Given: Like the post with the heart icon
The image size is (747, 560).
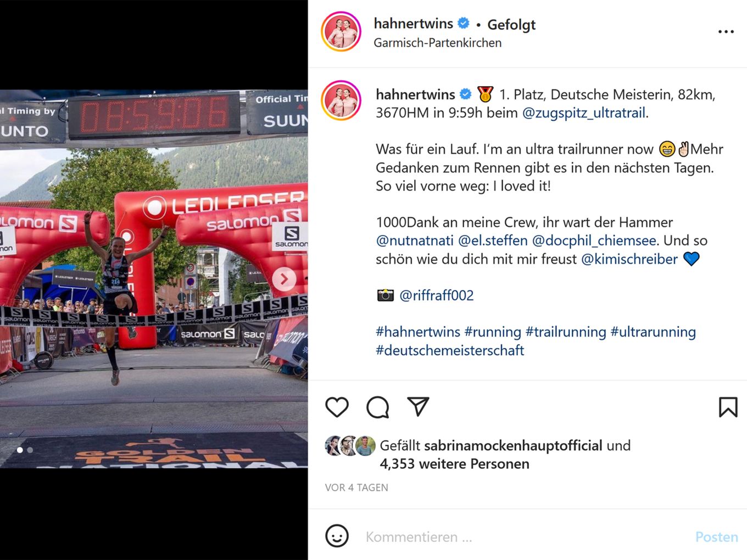Looking at the screenshot, I should point(337,407).
